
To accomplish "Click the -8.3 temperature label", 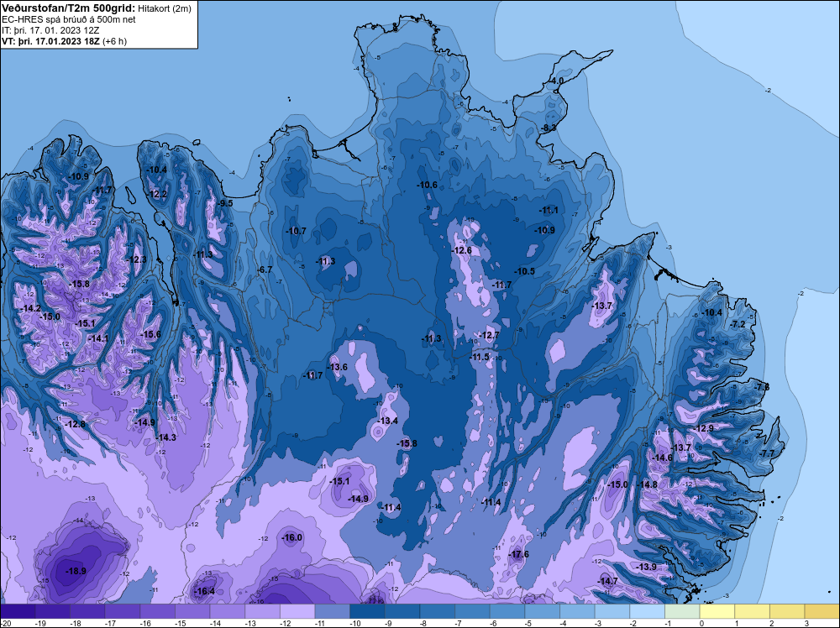I will point(549,128).
